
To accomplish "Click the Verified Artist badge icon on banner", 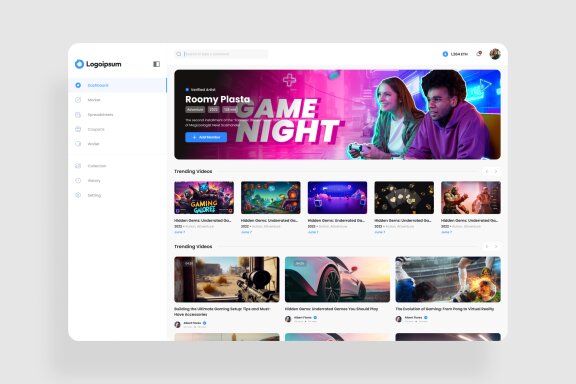I will 187,89.
